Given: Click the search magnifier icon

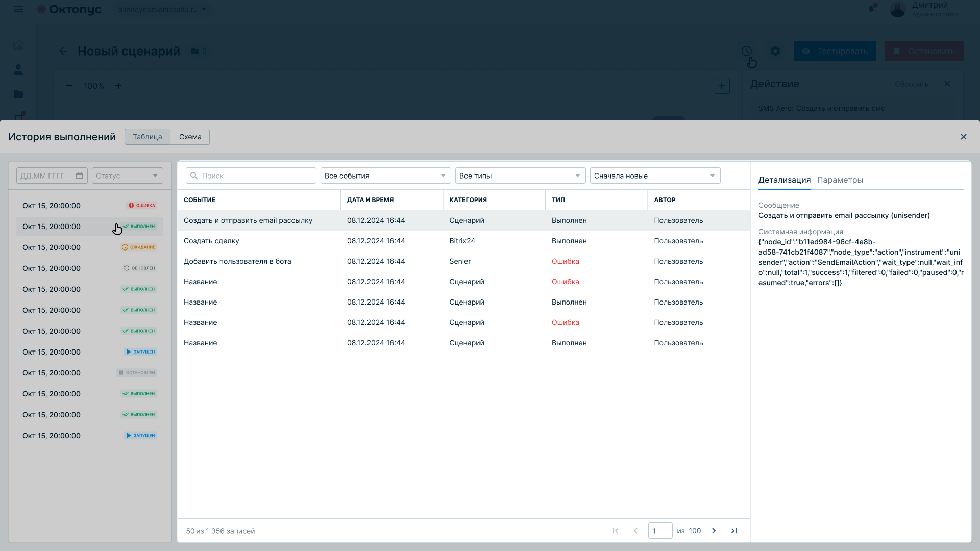Looking at the screenshot, I should (x=194, y=176).
